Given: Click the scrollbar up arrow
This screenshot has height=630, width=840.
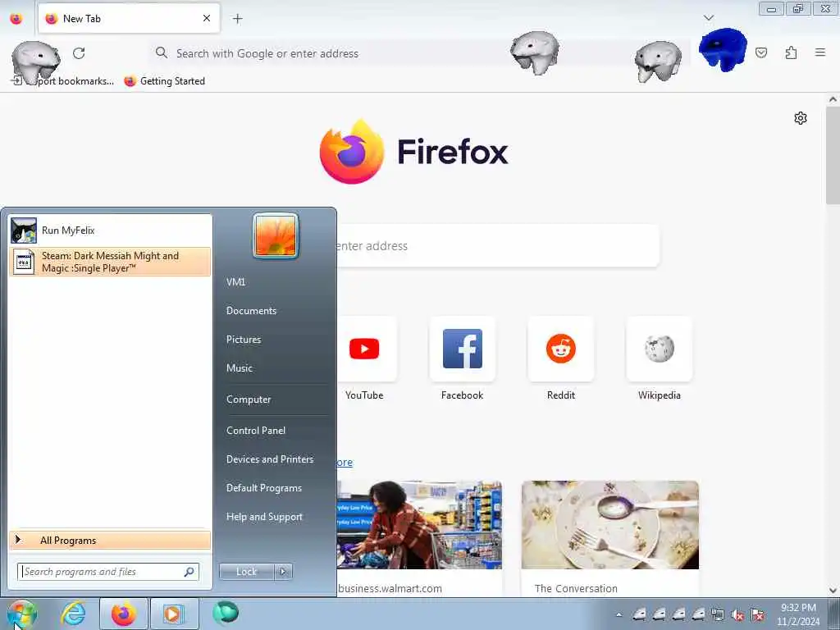Looking at the screenshot, I should pos(833,99).
